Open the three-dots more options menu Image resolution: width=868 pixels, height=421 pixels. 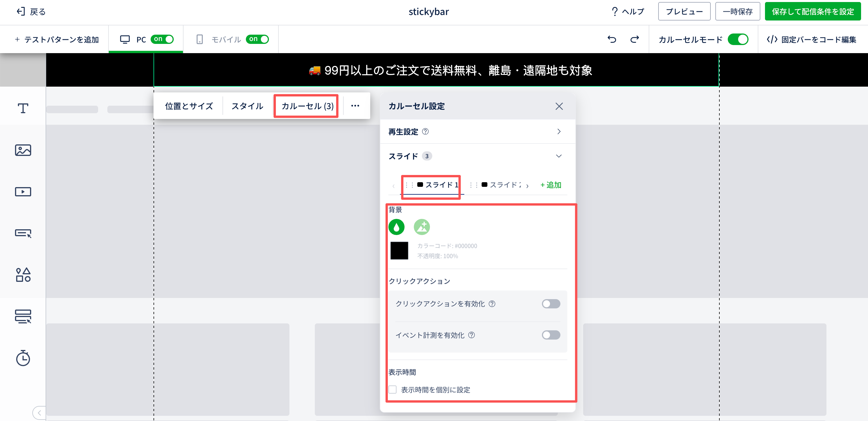click(x=355, y=106)
